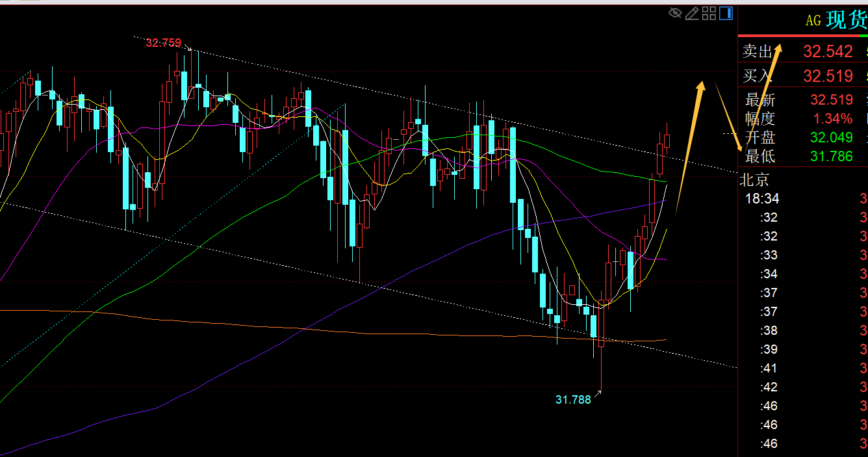Click the 幅度 change label
This screenshot has height=457, width=868.
coord(760,119)
